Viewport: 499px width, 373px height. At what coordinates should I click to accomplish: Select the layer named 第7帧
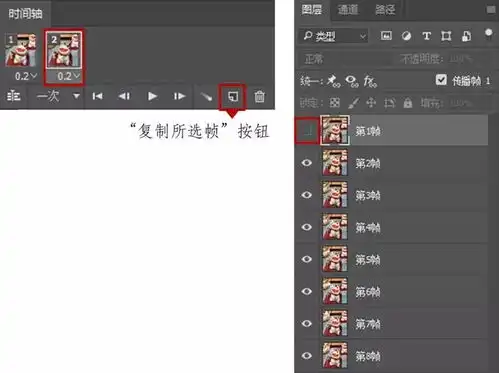(x=368, y=324)
